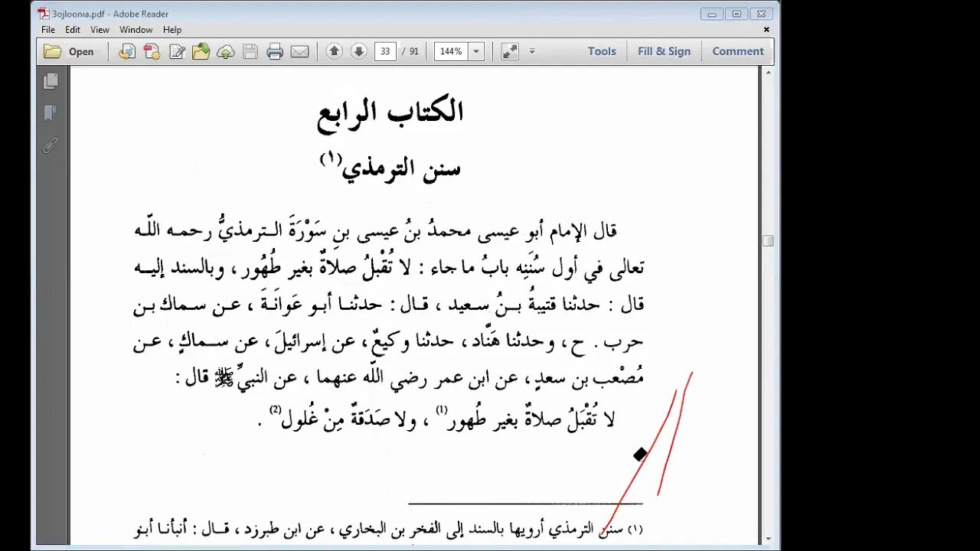The width and height of the screenshot is (980, 551).
Task: Send file by email envelope icon
Action: click(x=299, y=51)
